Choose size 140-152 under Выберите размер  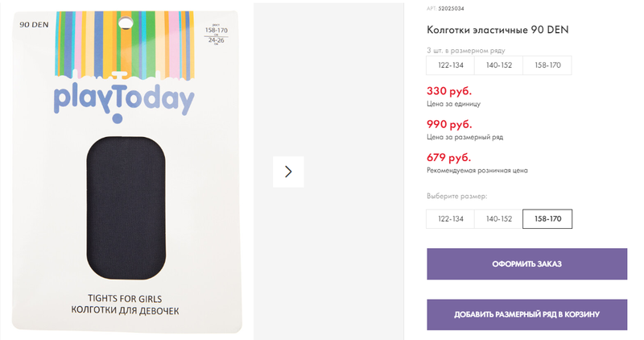click(x=498, y=218)
